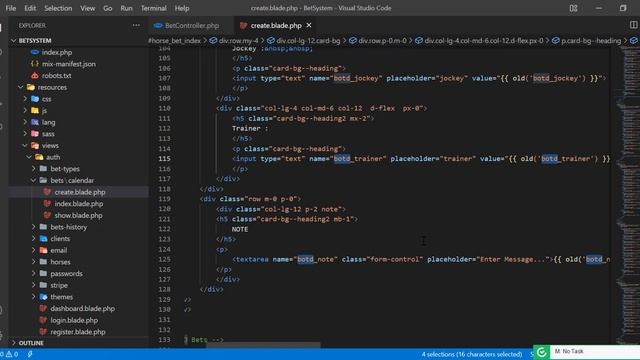Click the NOTE text on line 122
640x360 pixels.
pos(240,229)
